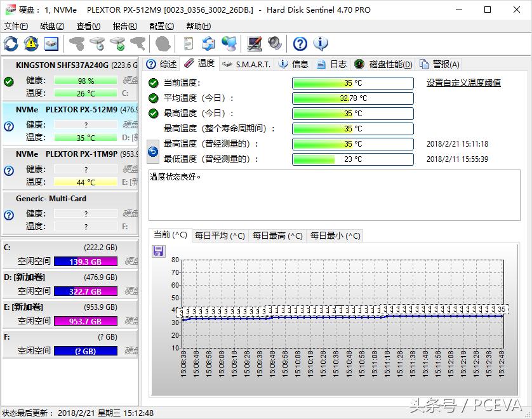Open the 配置(C) menu
Viewport: 532px width, 419px height.
[161, 26]
